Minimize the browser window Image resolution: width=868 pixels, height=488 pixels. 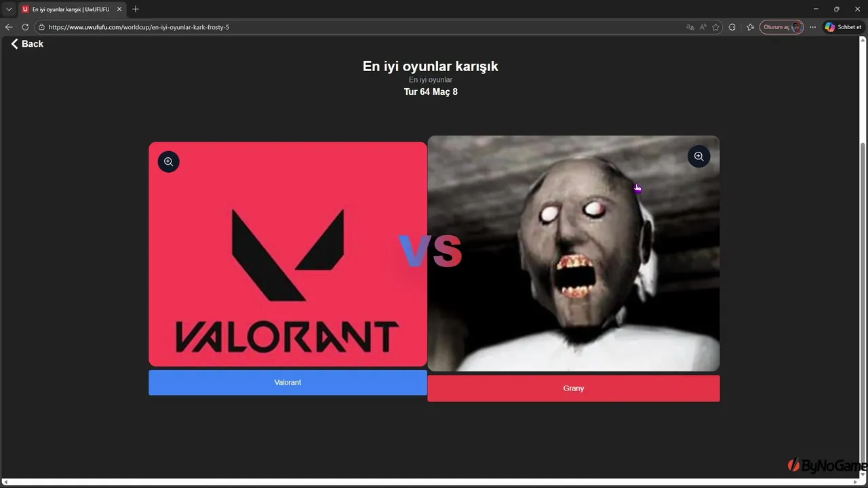point(815,9)
